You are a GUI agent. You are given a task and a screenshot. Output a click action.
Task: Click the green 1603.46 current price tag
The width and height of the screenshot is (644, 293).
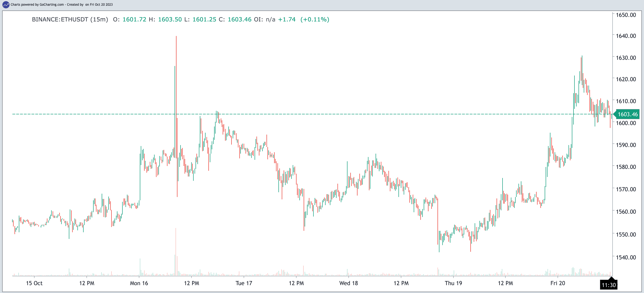coord(627,114)
